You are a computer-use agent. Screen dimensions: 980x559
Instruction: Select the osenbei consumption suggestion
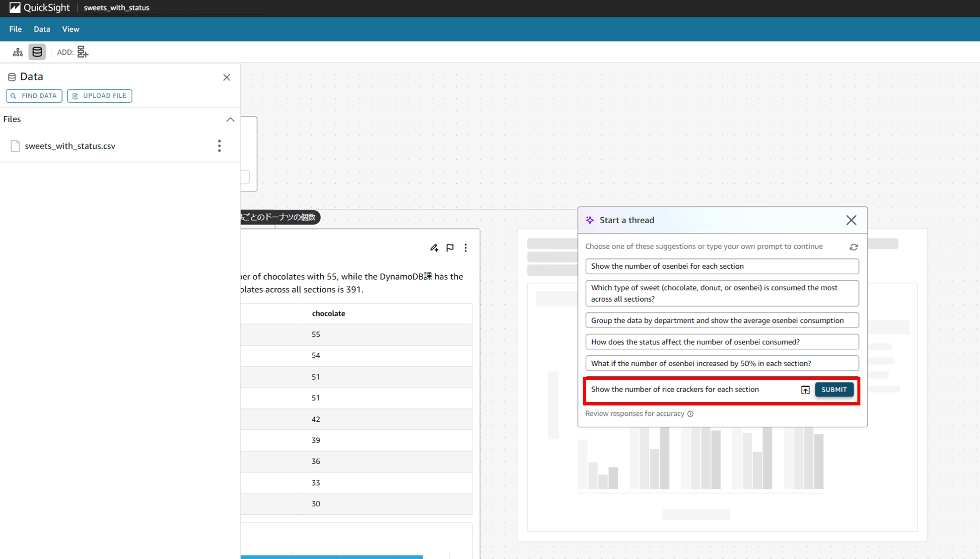[721, 320]
